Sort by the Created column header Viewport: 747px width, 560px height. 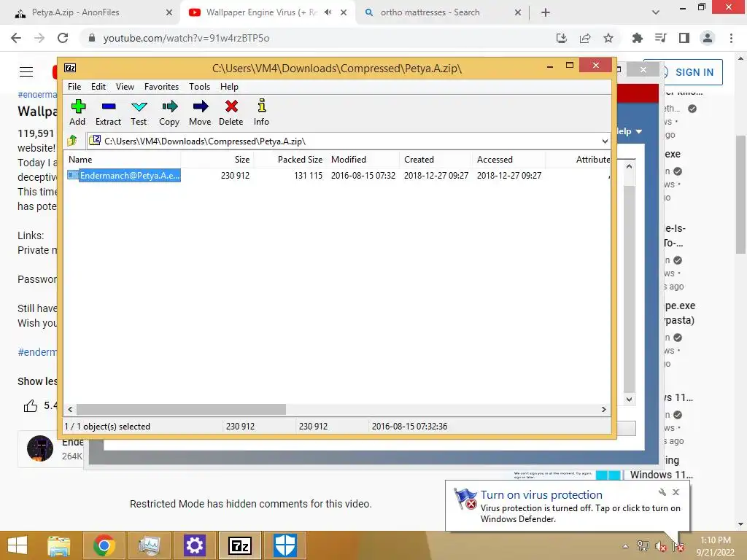436,160
